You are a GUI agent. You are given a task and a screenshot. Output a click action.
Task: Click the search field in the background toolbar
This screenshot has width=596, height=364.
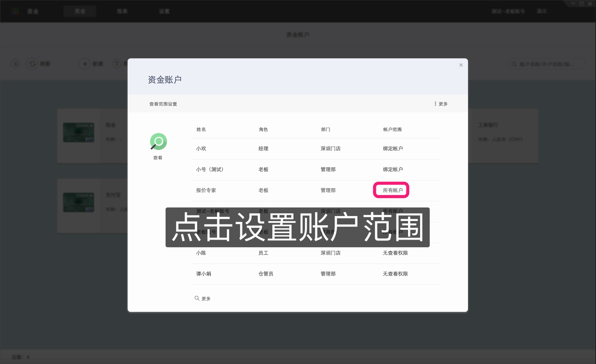tap(546, 64)
